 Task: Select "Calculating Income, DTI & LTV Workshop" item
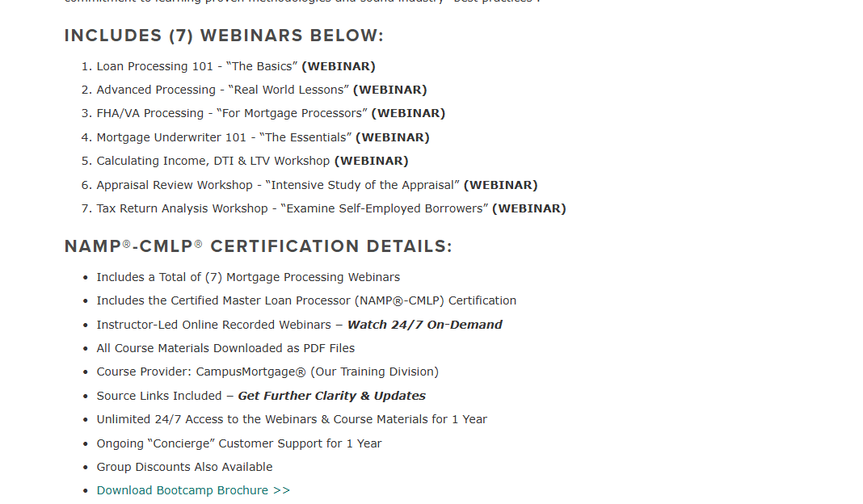[253, 162]
